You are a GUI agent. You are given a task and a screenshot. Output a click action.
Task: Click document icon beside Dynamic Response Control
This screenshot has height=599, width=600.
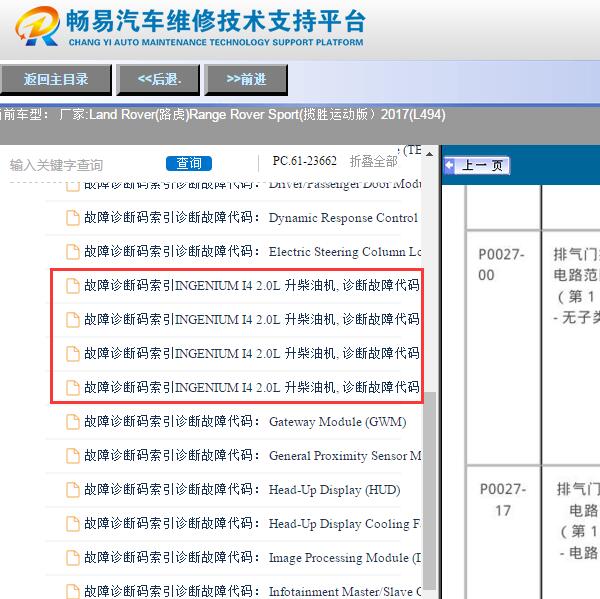click(x=73, y=218)
